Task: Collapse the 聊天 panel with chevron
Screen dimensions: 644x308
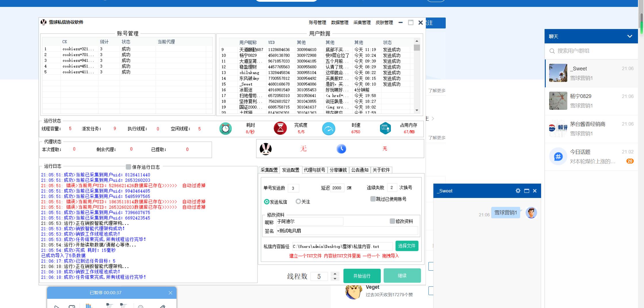Action: pos(630,36)
